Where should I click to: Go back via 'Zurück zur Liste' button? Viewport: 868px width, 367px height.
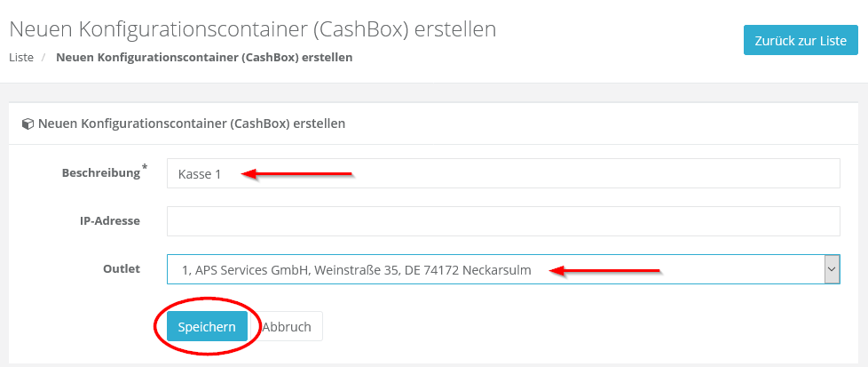click(801, 40)
